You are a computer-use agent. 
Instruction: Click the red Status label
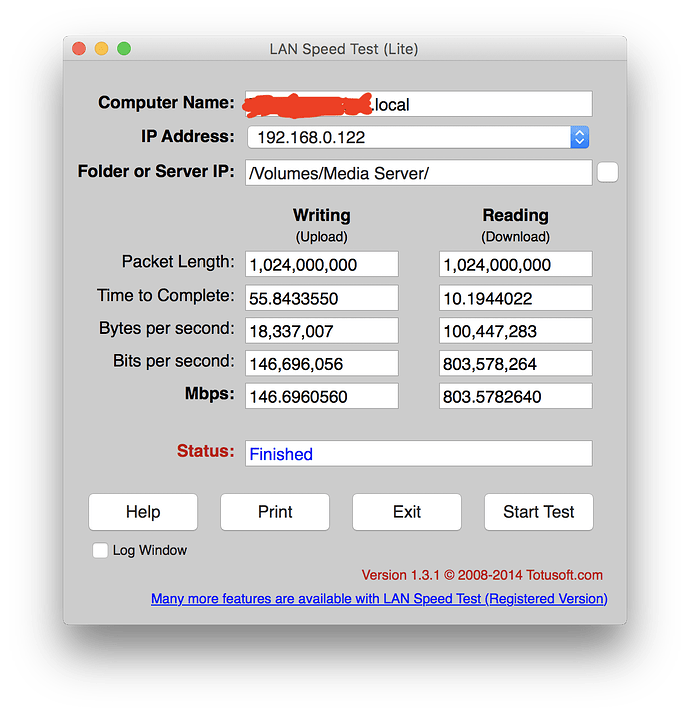click(205, 451)
